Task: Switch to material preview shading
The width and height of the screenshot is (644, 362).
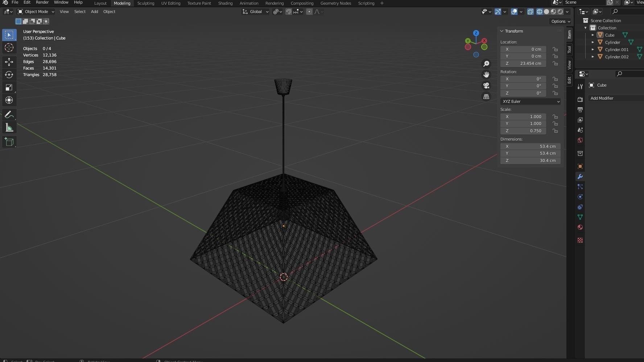Action: [553, 12]
